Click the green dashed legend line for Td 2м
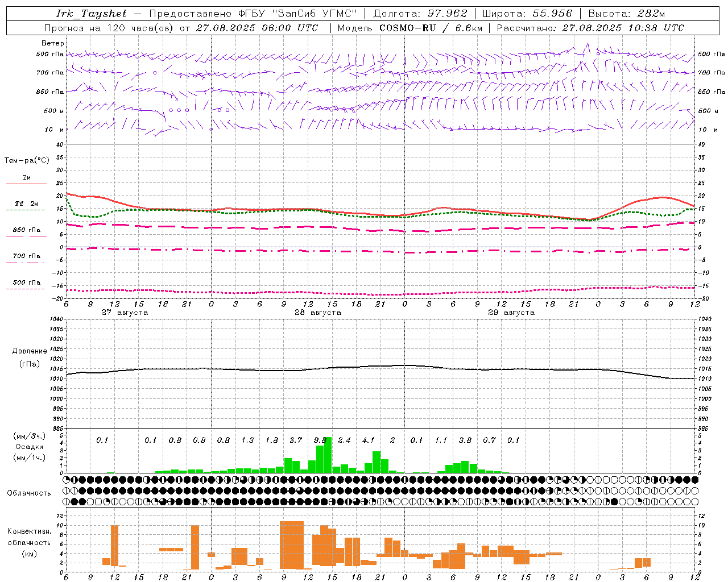 tap(26, 210)
